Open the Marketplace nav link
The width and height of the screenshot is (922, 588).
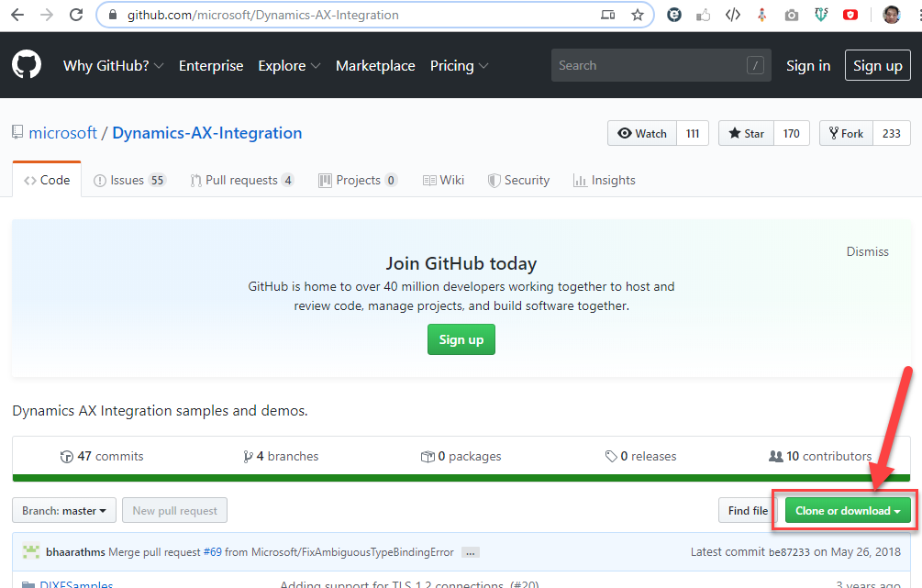[x=375, y=65]
